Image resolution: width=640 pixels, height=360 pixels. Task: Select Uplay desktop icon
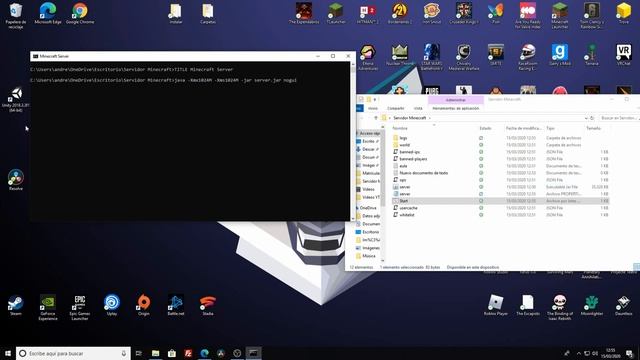pyautogui.click(x=112, y=305)
